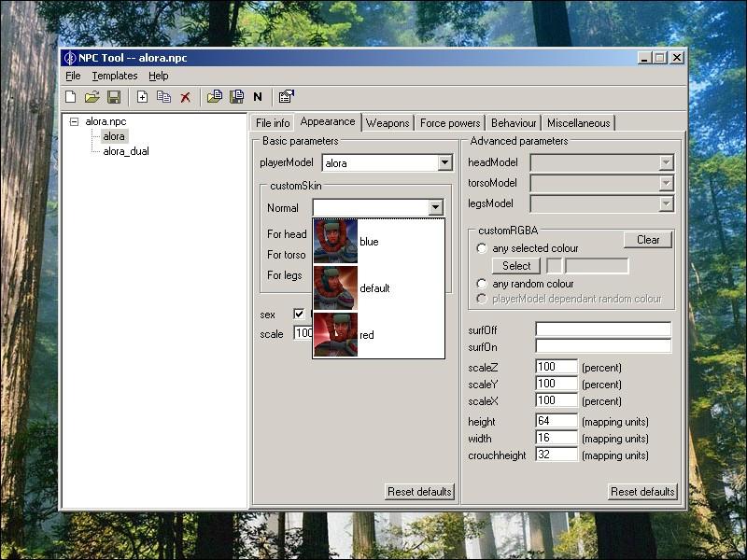This screenshot has height=560, width=747.
Task: Choose the 'blue' skin thumbnail
Action: (335, 242)
